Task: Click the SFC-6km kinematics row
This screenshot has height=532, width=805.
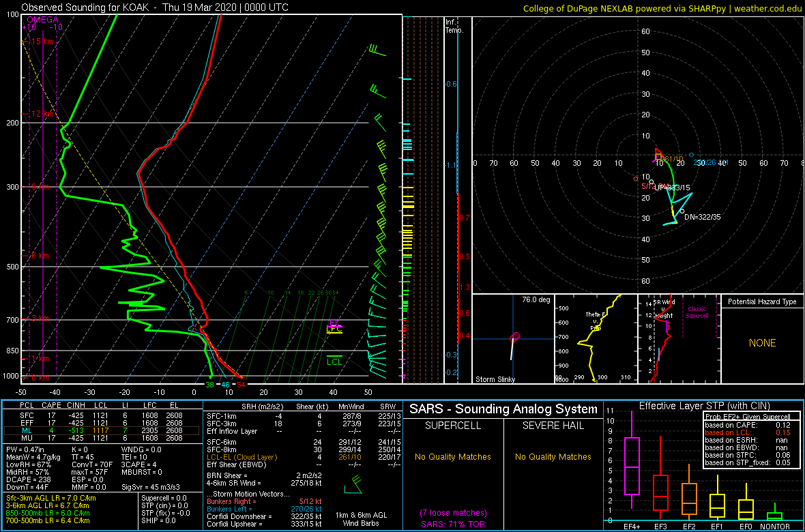Action: click(304, 443)
